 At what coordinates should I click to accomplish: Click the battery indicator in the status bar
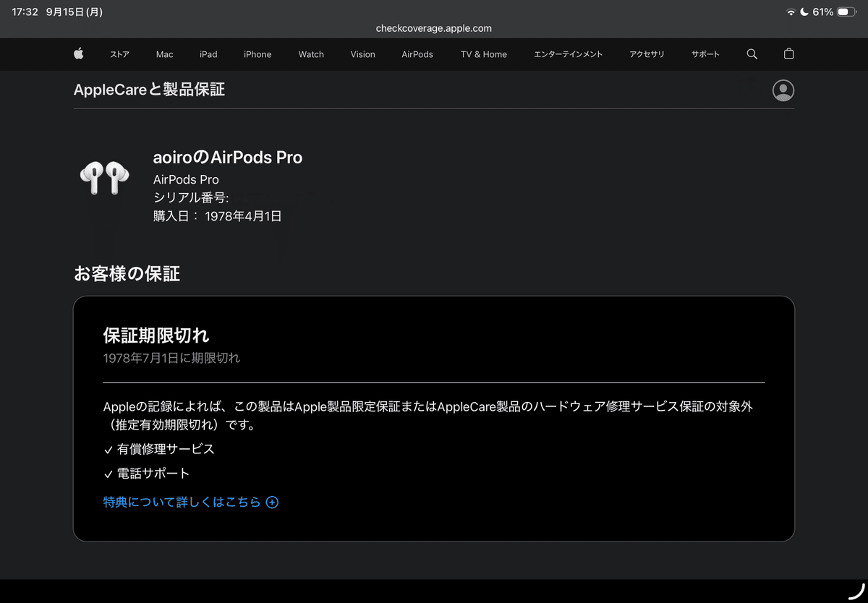[x=846, y=12]
